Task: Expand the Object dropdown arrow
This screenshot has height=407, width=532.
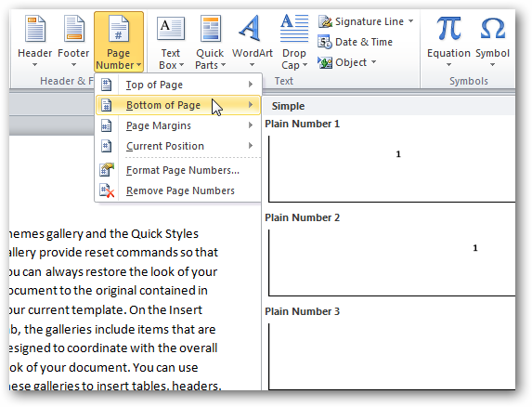Action: (373, 61)
